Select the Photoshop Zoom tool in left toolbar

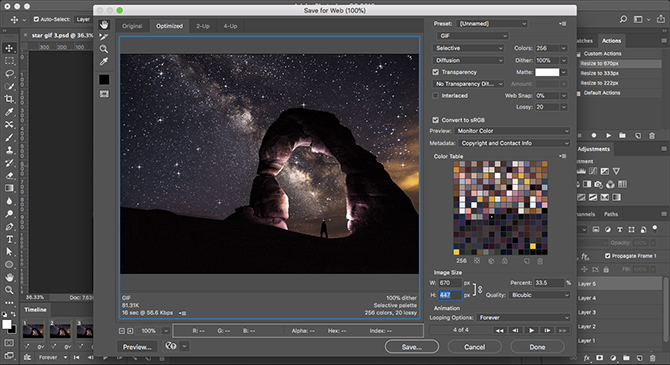click(x=9, y=290)
